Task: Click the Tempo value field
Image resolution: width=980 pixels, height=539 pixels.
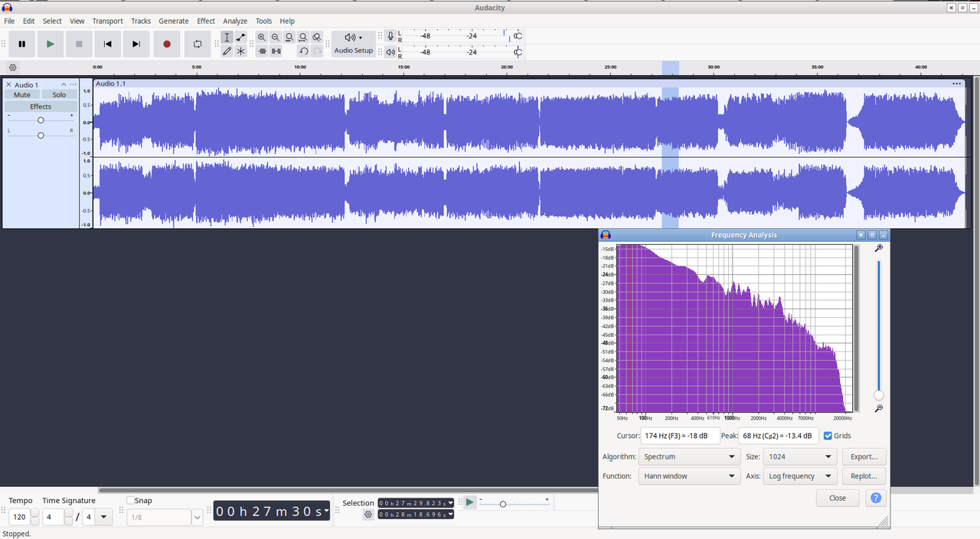Action: tap(20, 518)
